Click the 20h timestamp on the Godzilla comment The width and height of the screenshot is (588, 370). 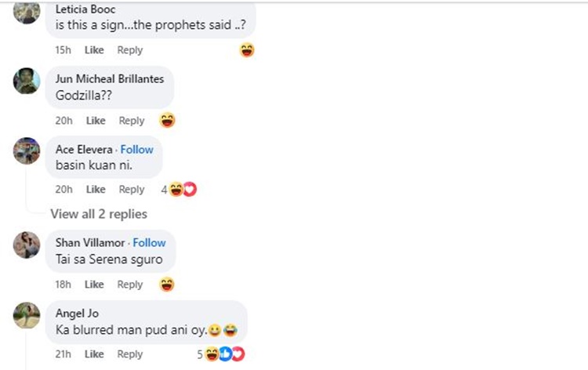(x=64, y=121)
